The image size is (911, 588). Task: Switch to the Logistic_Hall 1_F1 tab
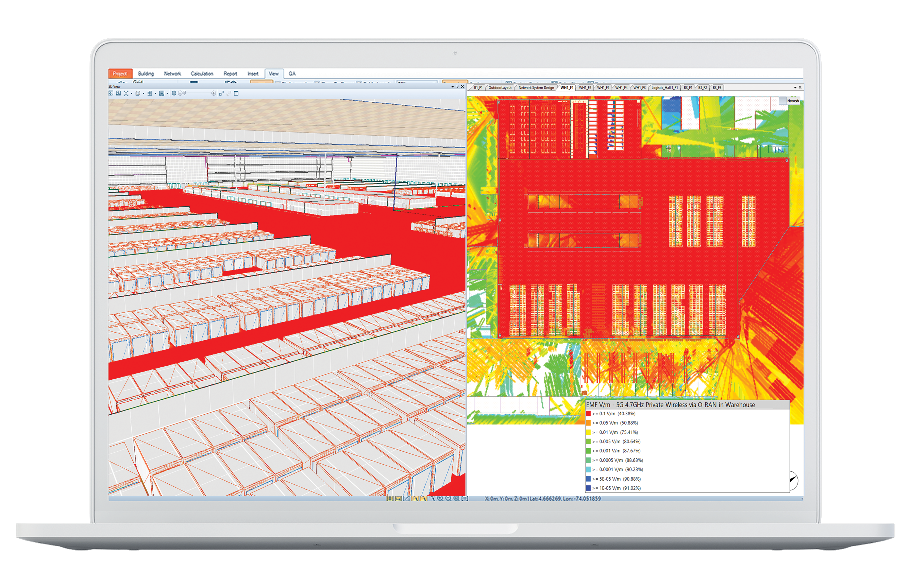point(664,88)
